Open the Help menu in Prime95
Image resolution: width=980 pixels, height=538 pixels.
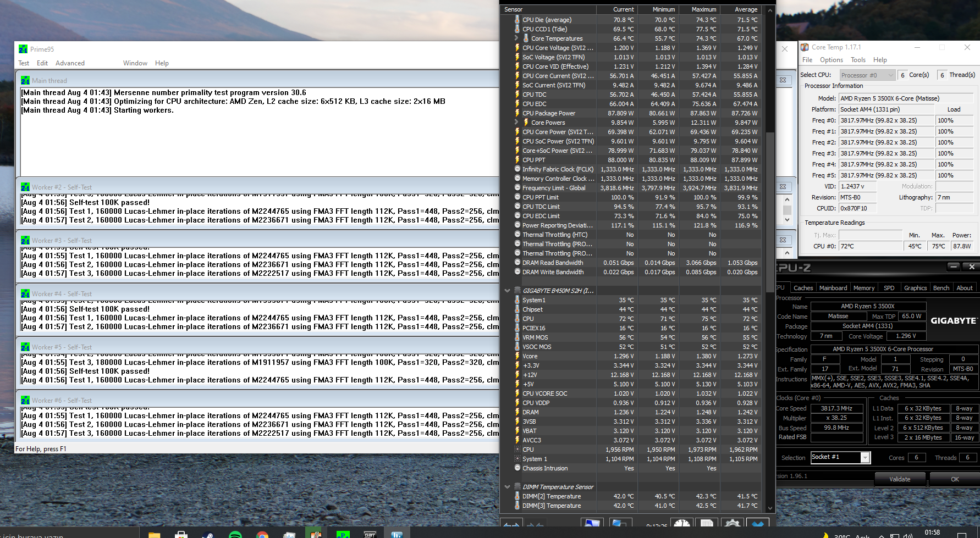point(162,63)
